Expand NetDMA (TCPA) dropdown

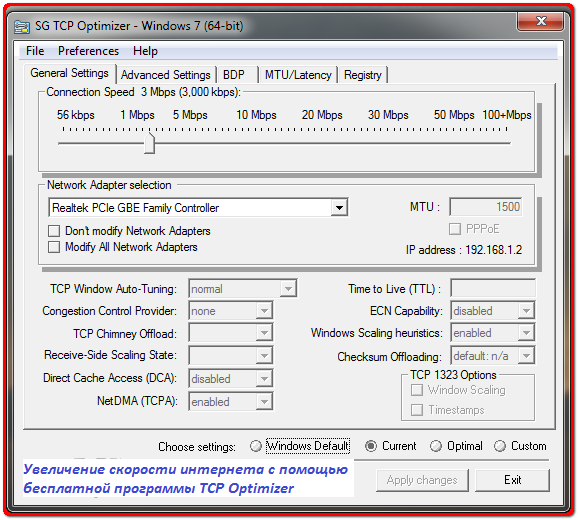click(264, 402)
